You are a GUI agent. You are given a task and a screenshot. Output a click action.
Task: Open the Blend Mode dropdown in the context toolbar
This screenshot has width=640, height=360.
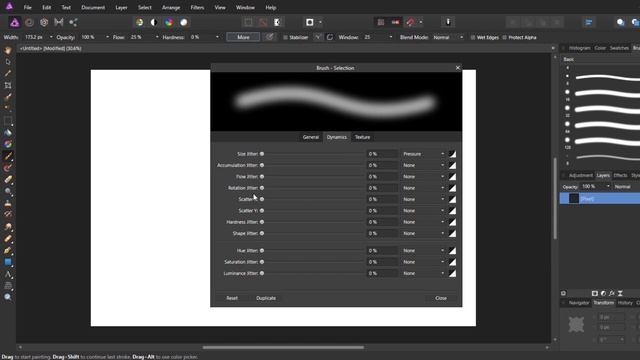click(x=448, y=37)
